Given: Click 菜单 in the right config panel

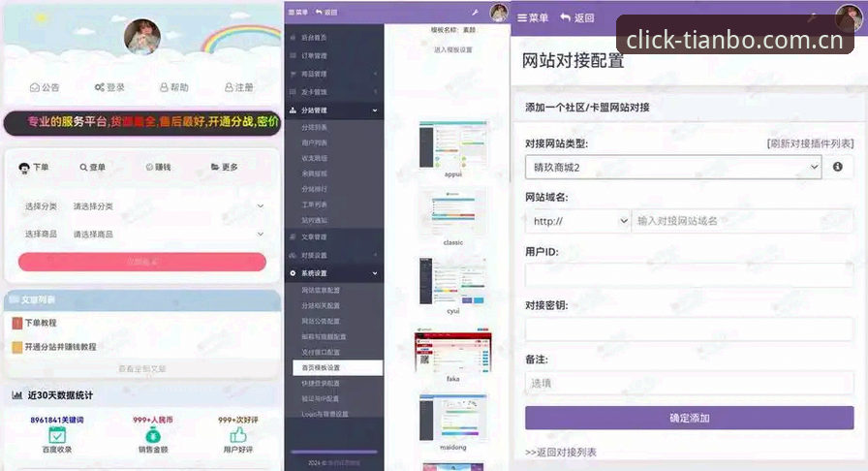Looking at the screenshot, I should click(533, 17).
